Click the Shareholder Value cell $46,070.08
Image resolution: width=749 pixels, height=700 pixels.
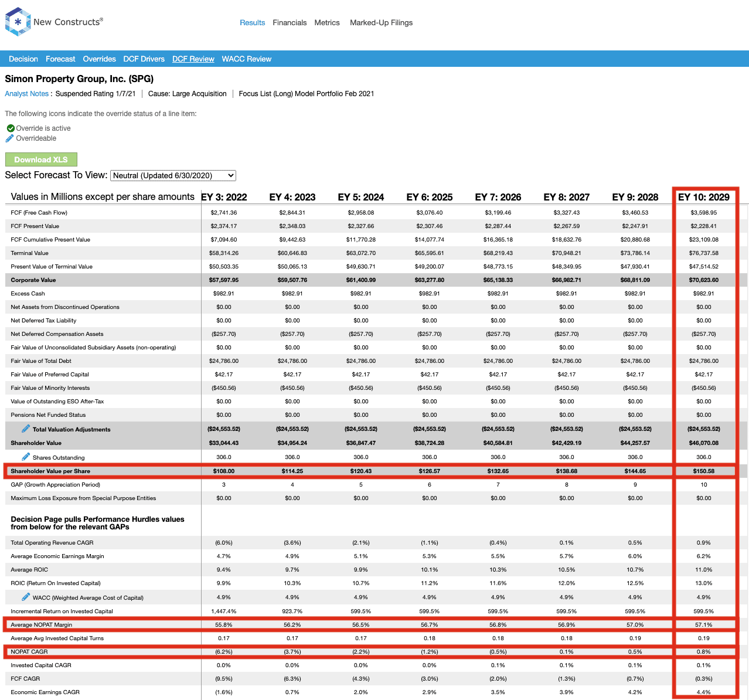[x=704, y=443]
